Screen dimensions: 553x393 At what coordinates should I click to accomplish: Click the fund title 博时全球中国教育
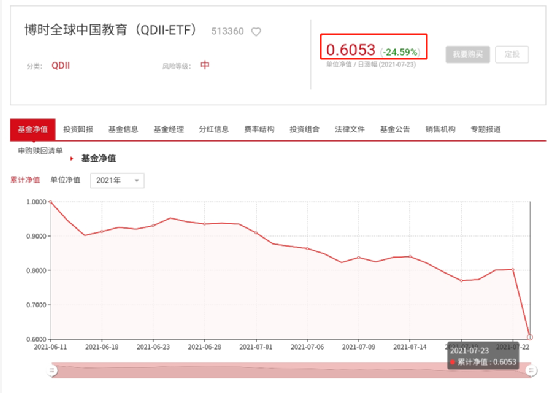coord(76,30)
